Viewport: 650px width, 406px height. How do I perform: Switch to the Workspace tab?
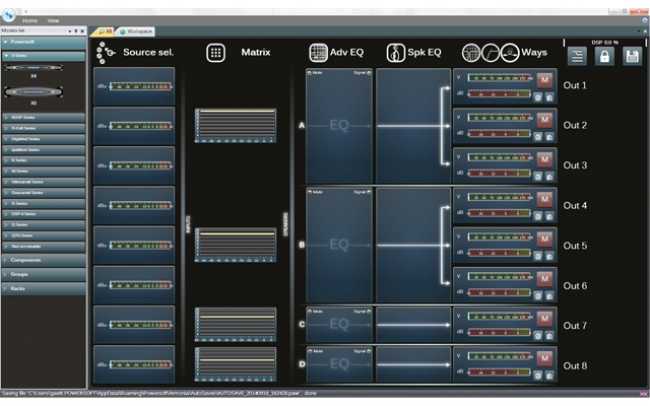pos(136,32)
